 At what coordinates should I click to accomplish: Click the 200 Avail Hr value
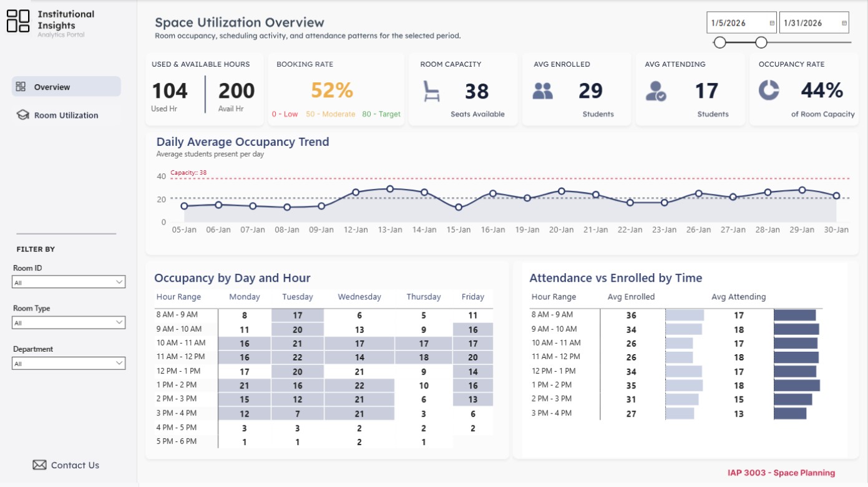[x=237, y=91]
